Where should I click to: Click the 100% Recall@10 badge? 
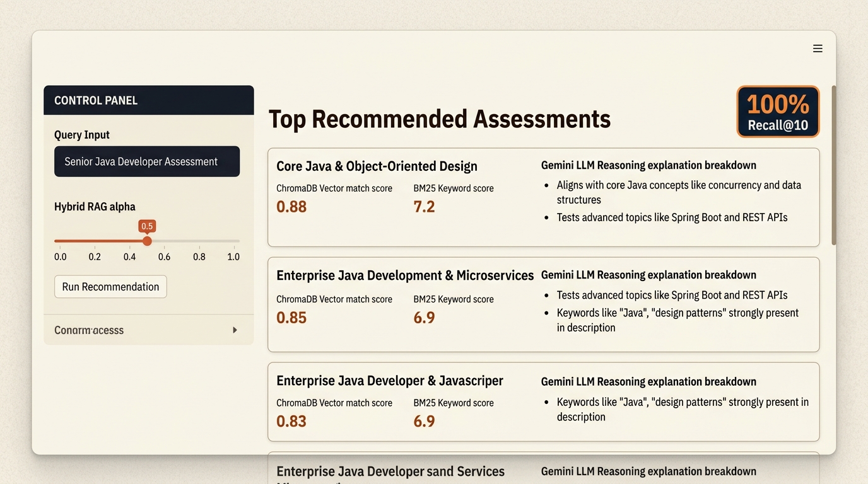click(778, 112)
